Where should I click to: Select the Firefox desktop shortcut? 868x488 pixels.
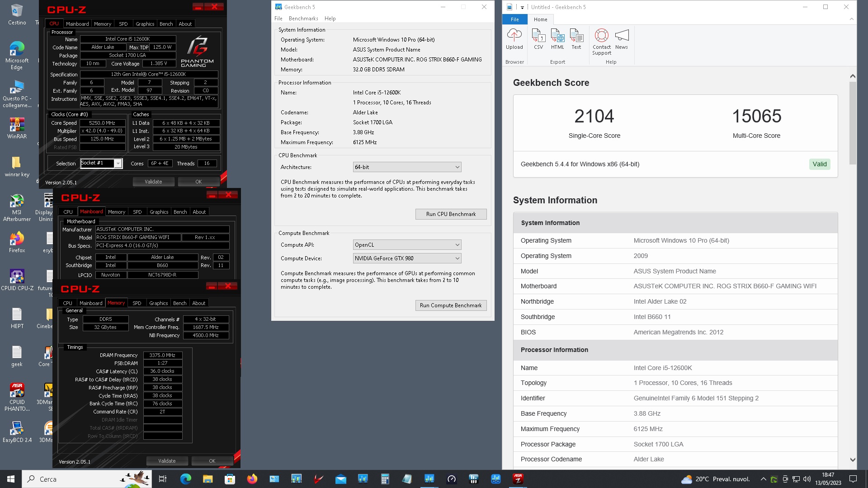coord(17,242)
